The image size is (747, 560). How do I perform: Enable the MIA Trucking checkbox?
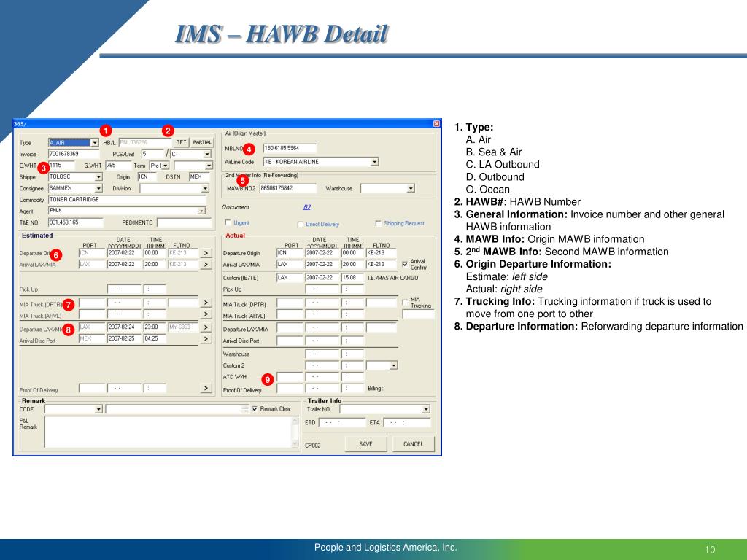tap(405, 303)
